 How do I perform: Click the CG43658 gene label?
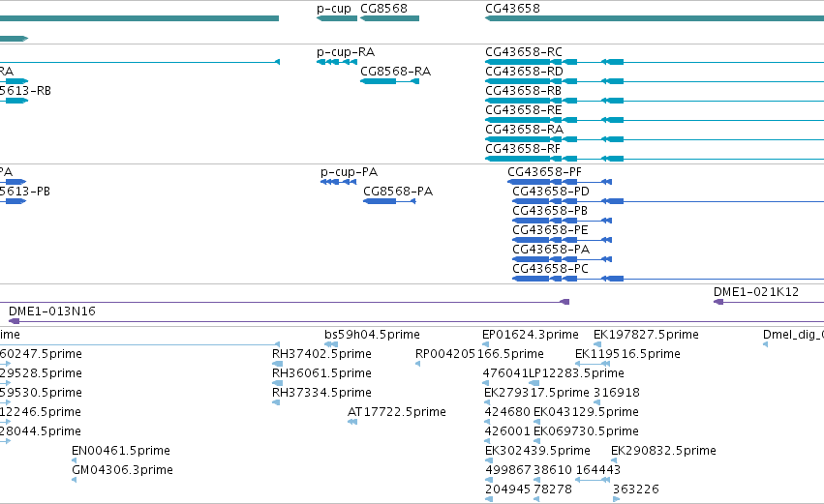coord(512,9)
